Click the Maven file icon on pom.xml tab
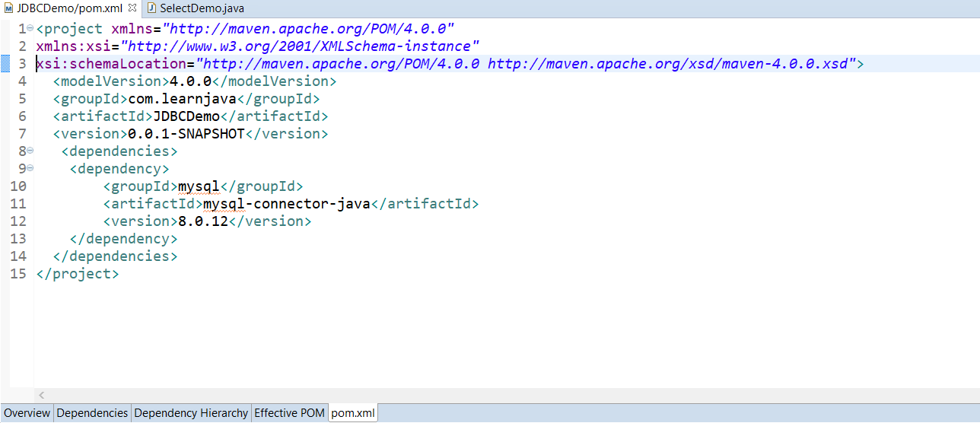This screenshot has height=423, width=980. click(9, 8)
